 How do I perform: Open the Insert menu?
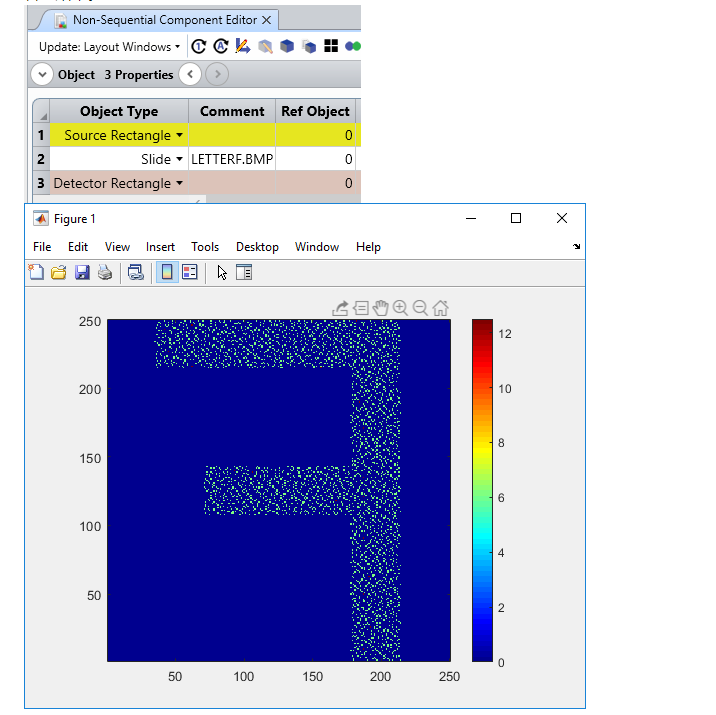pyautogui.click(x=160, y=247)
